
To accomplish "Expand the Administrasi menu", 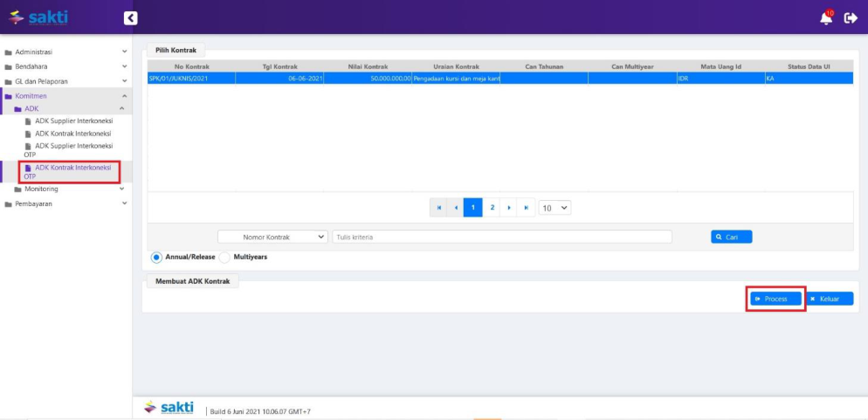I will tap(65, 52).
